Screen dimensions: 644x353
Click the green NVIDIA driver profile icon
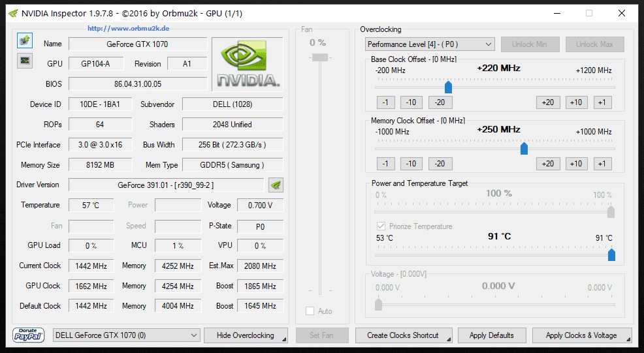(x=276, y=185)
